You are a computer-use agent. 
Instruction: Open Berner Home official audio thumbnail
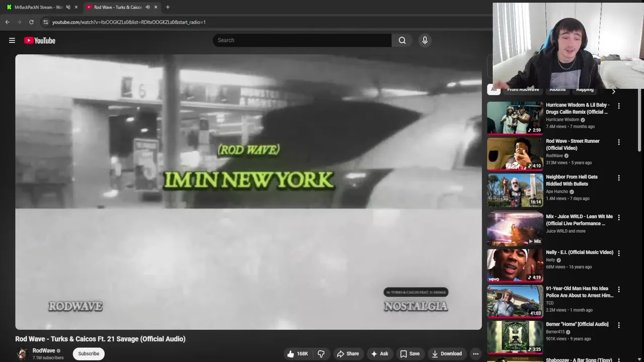515,337
